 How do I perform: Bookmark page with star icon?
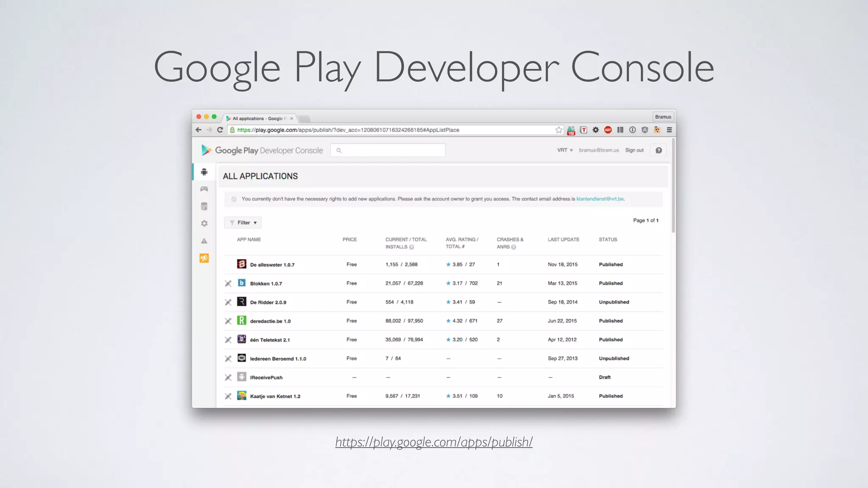point(559,130)
